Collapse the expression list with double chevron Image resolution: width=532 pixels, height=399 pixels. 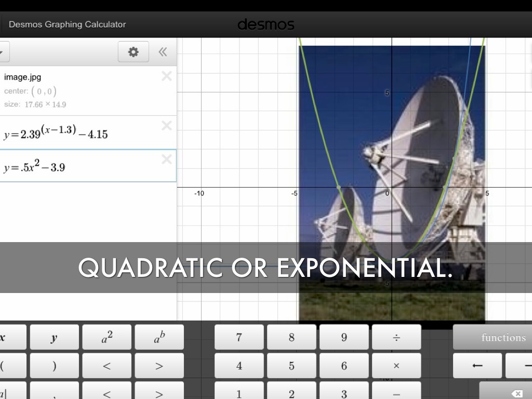click(163, 52)
